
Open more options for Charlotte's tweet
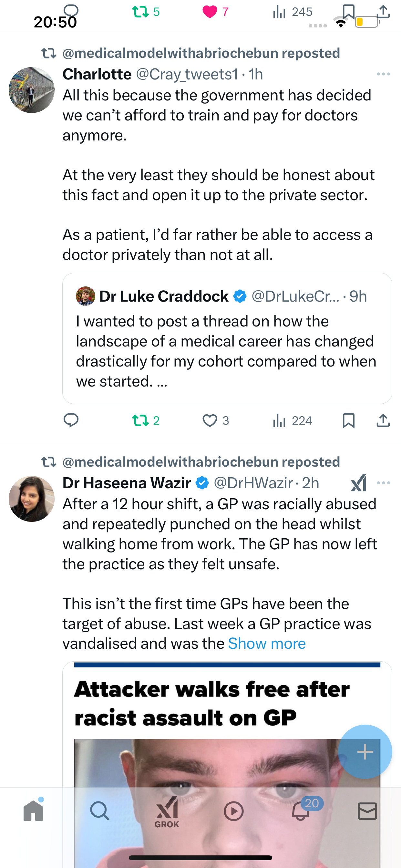click(384, 74)
